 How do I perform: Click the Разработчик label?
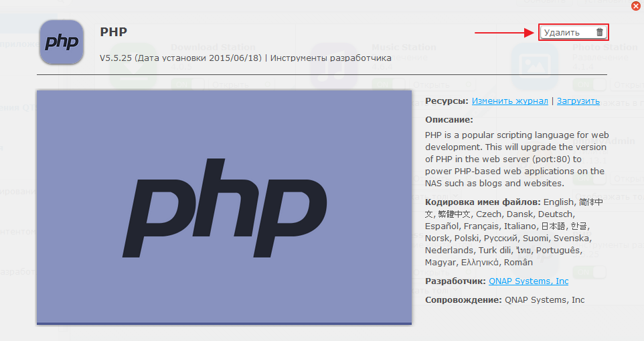(455, 281)
